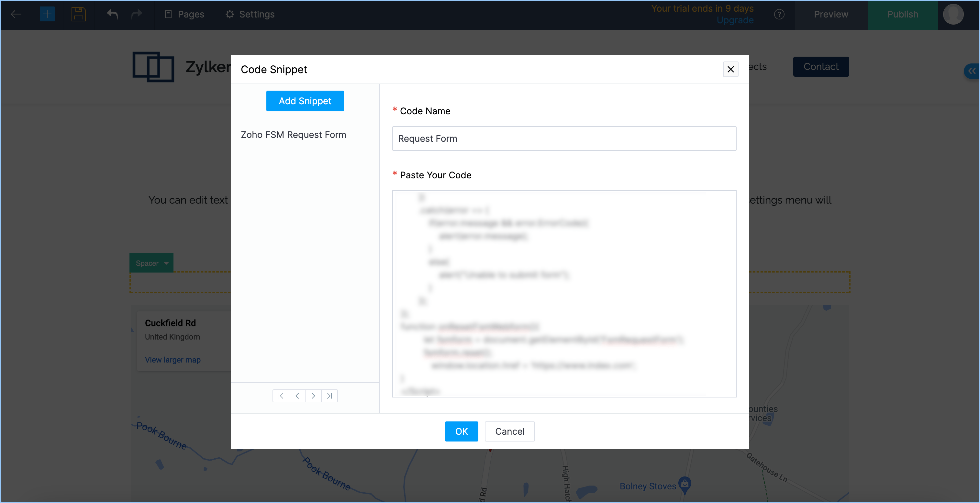This screenshot has height=503, width=980.
Task: Close the Code Snippet dialog
Action: coord(730,69)
